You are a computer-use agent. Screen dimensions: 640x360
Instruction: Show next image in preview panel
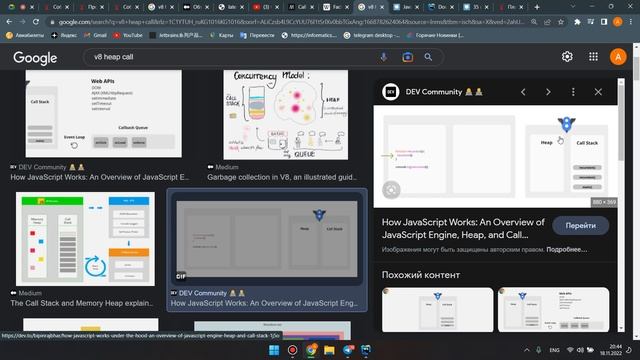coord(548,92)
